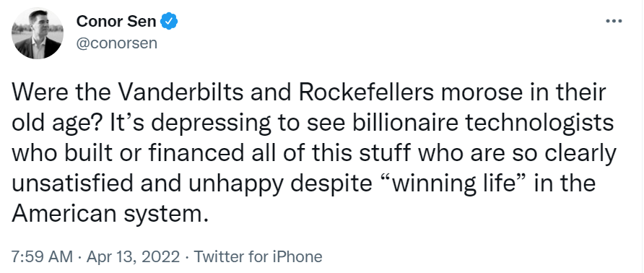Click the 7:59 AM timestamp
The image size is (644, 273).
42,257
